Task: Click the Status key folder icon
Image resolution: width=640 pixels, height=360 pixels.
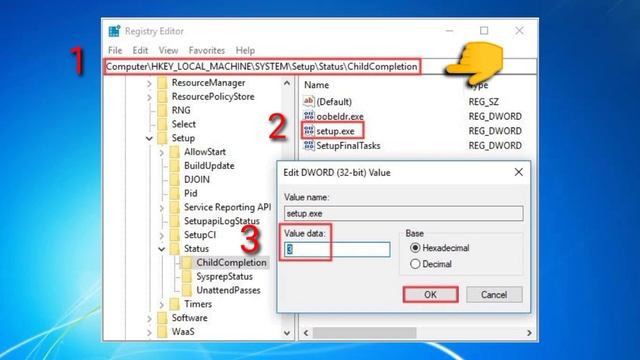Action: coord(175,249)
